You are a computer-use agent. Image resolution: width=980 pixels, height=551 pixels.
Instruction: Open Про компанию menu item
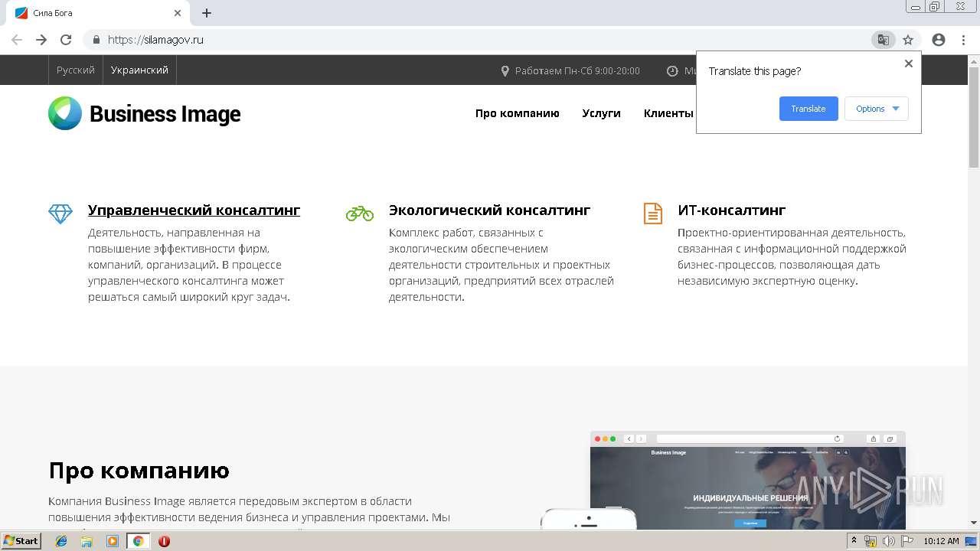[517, 113]
